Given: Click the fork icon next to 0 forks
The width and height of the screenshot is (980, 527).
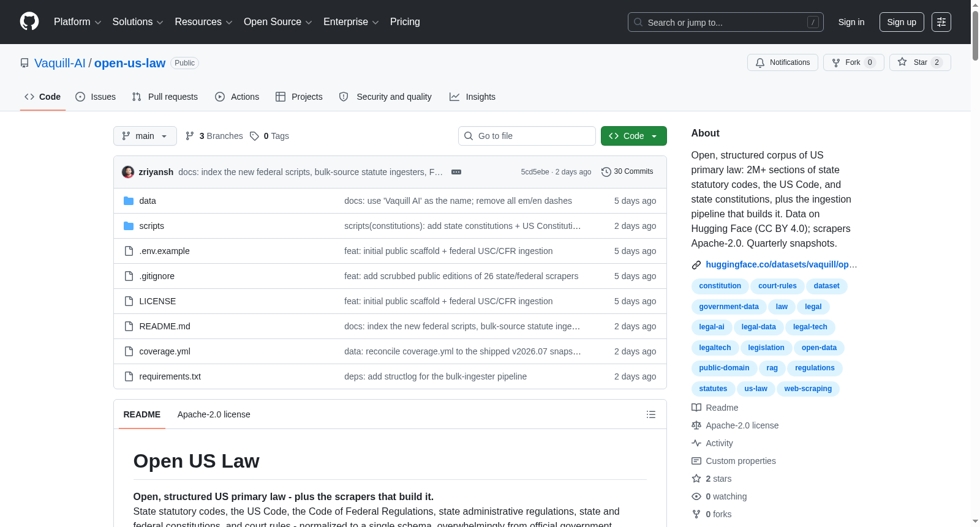Looking at the screenshot, I should (x=696, y=514).
